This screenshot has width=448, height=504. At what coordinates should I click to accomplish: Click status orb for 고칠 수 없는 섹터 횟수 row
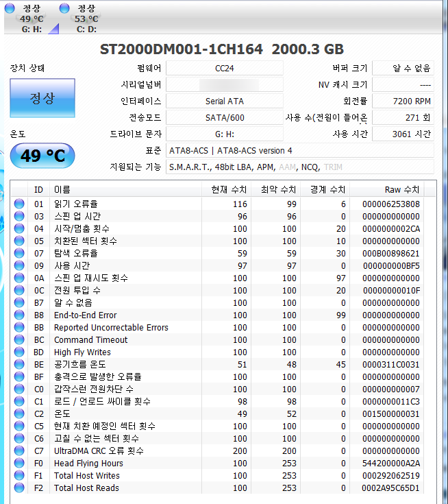tap(19, 438)
